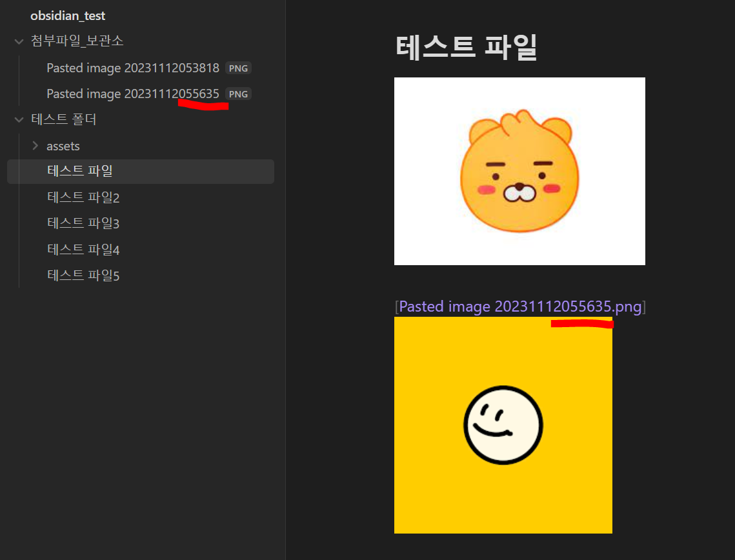
Task: Open Pasted image 20231112055635 file
Action: pyautogui.click(x=133, y=94)
